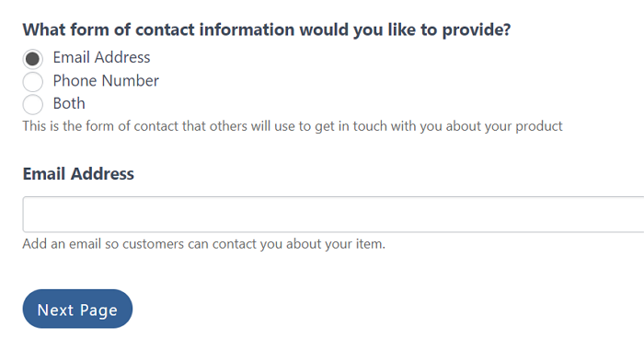
Task: Switch contact method to Phone Number
Action: click(32, 81)
